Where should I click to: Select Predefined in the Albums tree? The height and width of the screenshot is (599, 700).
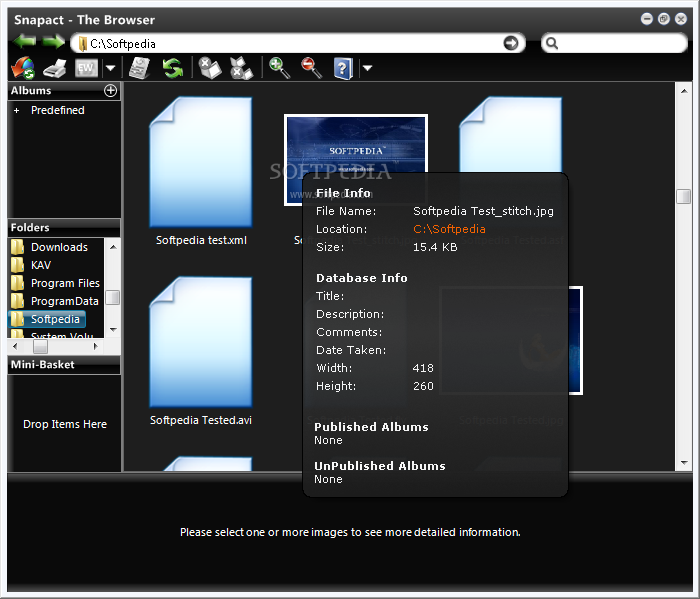58,110
